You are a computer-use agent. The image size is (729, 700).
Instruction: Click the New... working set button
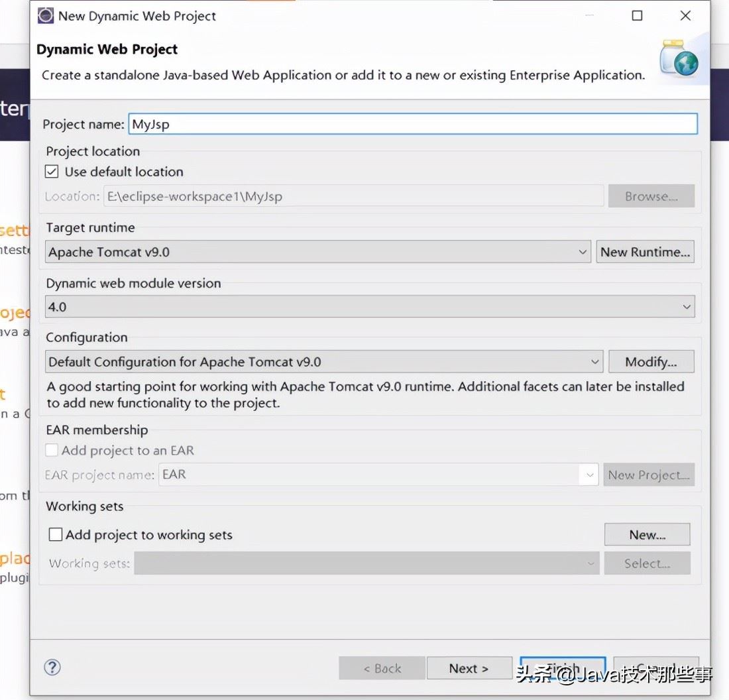(647, 535)
